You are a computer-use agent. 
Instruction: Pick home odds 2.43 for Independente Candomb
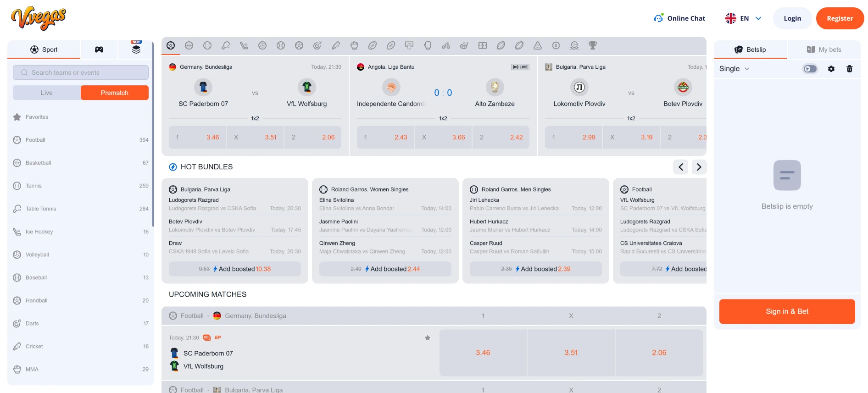coord(385,137)
